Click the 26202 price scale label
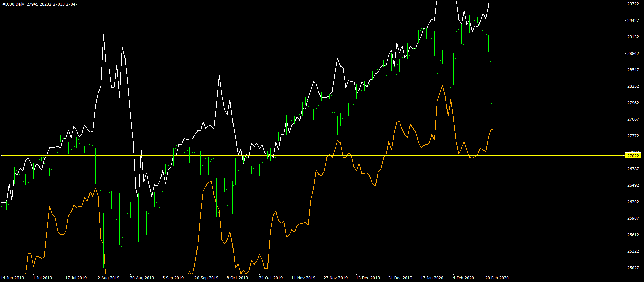The width and height of the screenshot is (644, 282). (x=633, y=202)
